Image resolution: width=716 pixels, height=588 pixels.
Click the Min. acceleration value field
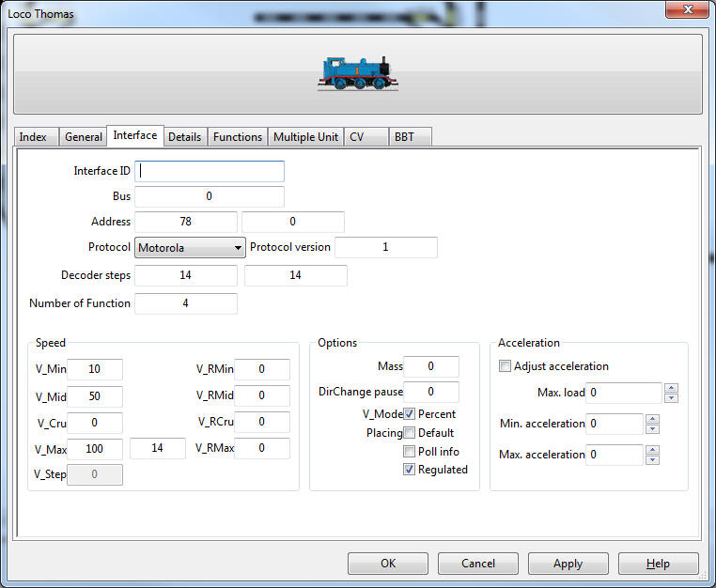(615, 425)
